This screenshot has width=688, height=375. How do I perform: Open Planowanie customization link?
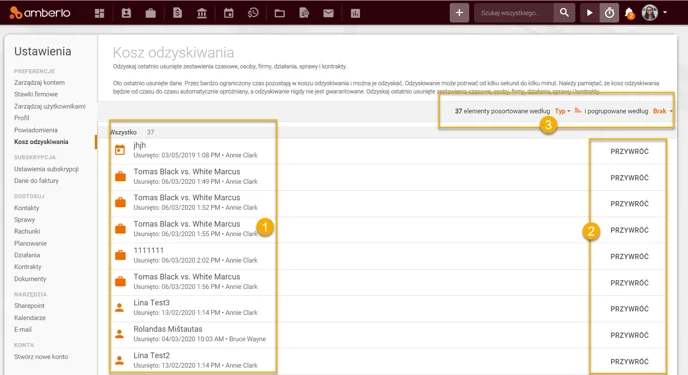pyautogui.click(x=30, y=243)
